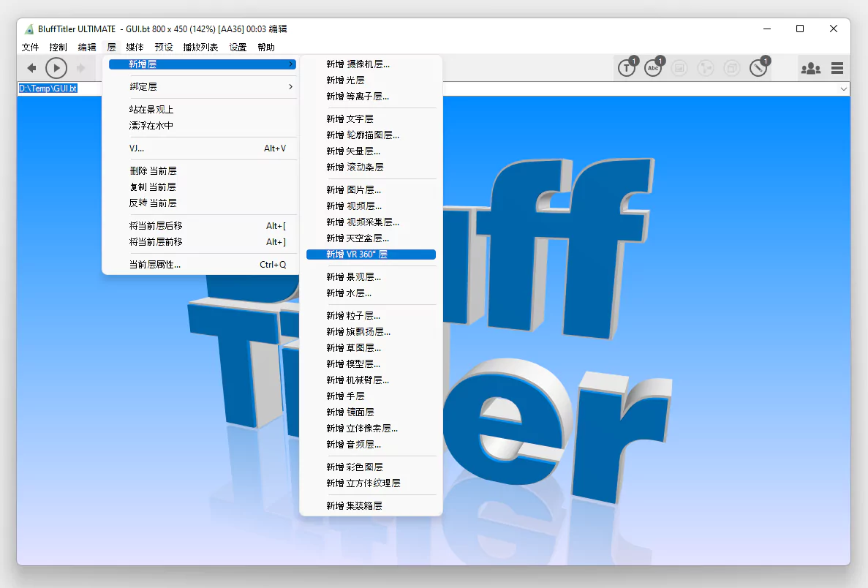Viewport: 868px width, 588px height.
Task: Open the community/share panel via people icon
Action: click(x=810, y=67)
